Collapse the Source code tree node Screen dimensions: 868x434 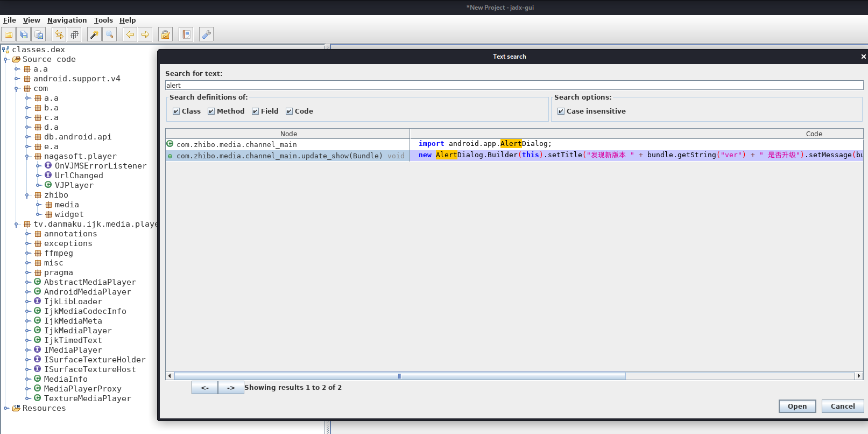pos(5,60)
